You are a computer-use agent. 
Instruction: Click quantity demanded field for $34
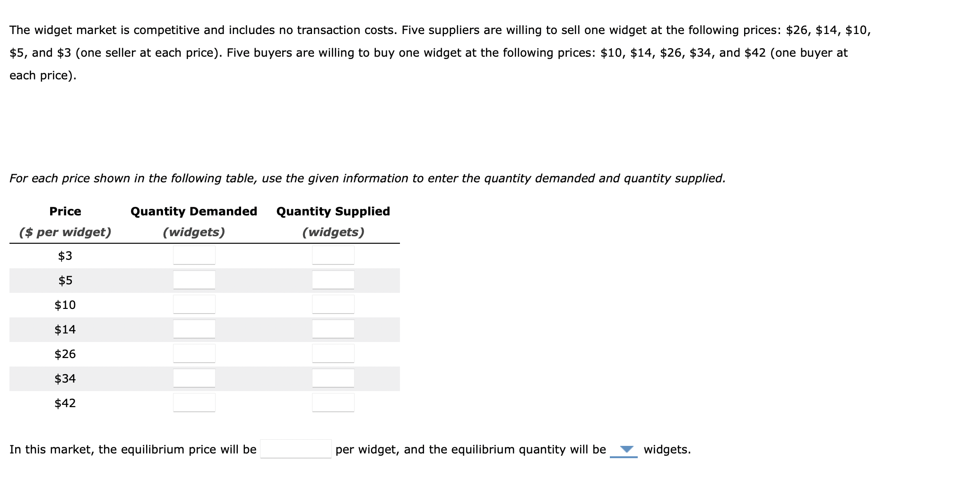click(x=194, y=378)
